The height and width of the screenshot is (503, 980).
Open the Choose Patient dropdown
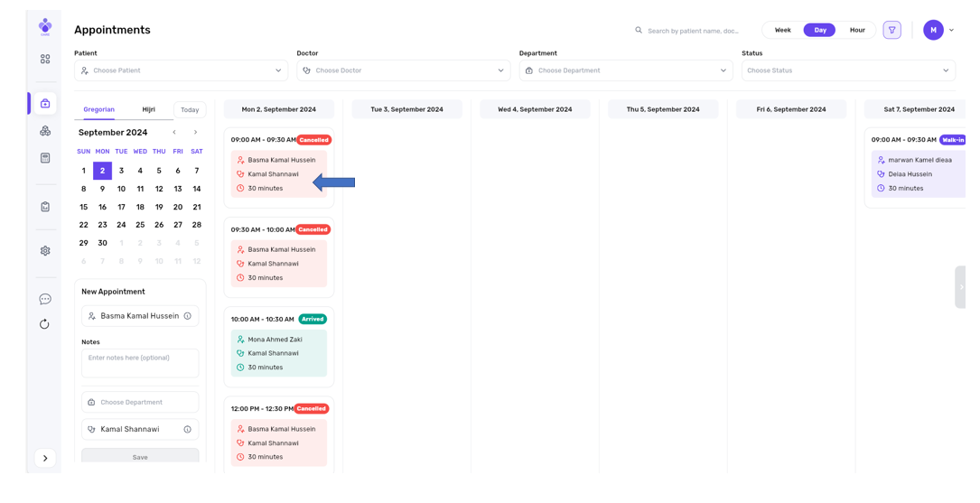181,70
